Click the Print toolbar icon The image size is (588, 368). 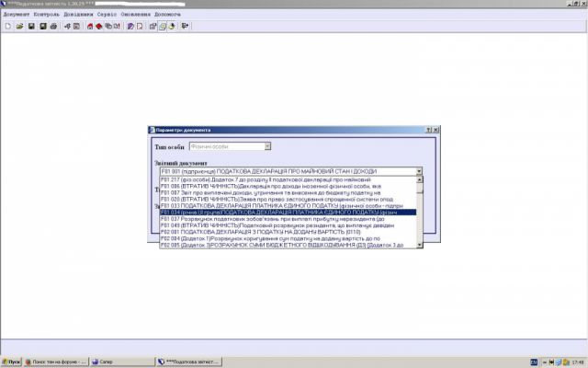pos(53,26)
